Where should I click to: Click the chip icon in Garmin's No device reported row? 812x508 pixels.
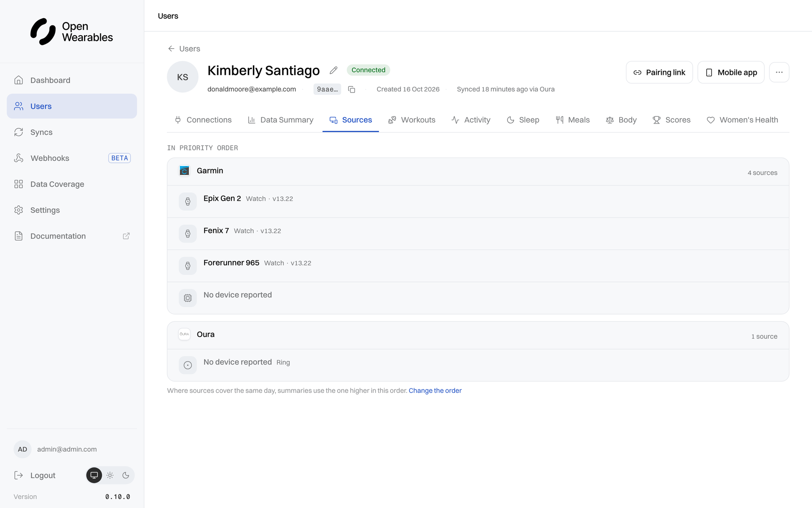188,298
